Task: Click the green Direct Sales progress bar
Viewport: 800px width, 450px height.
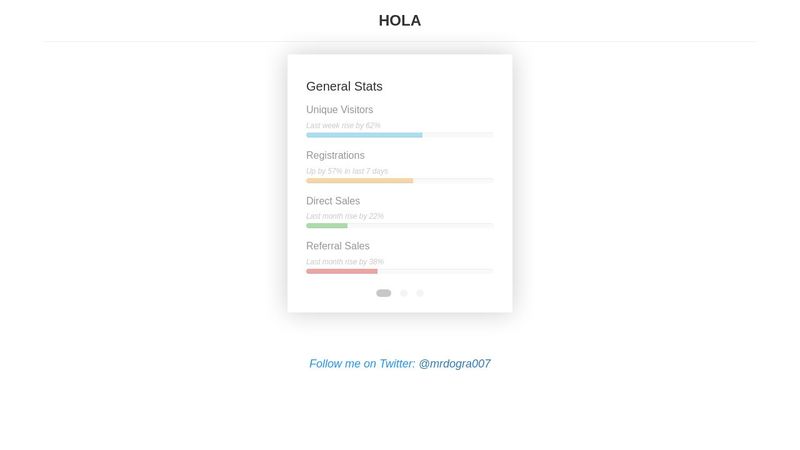Action: tap(327, 226)
